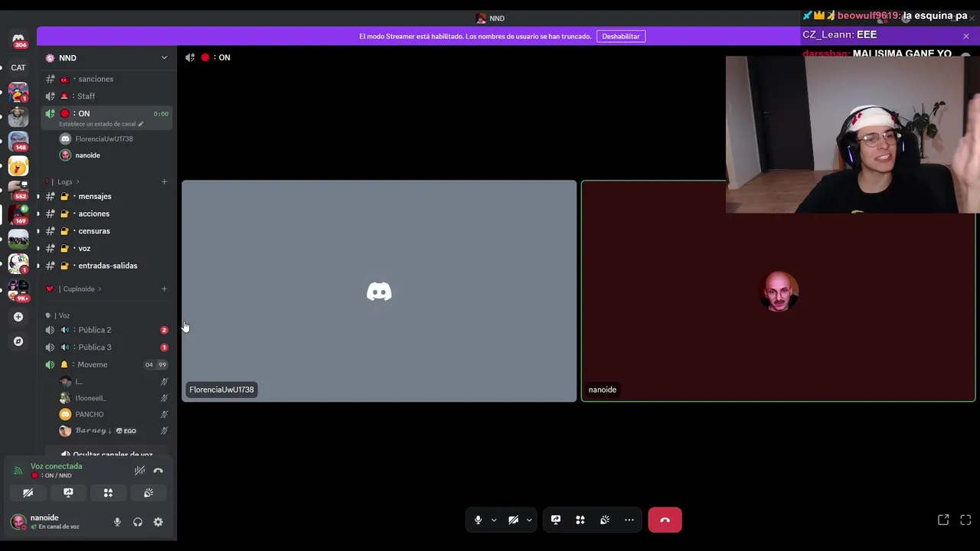Viewport: 980px width, 551px height.
Task: Open the explore servers compass icon
Action: pyautogui.click(x=18, y=341)
